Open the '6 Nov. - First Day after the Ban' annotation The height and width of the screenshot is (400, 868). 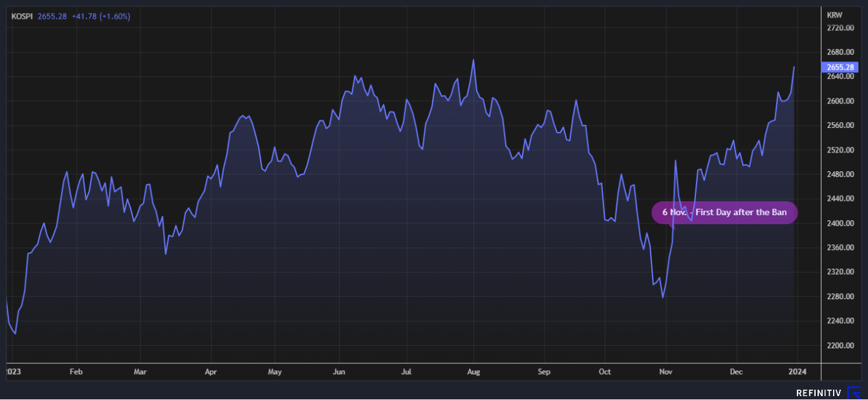724,212
